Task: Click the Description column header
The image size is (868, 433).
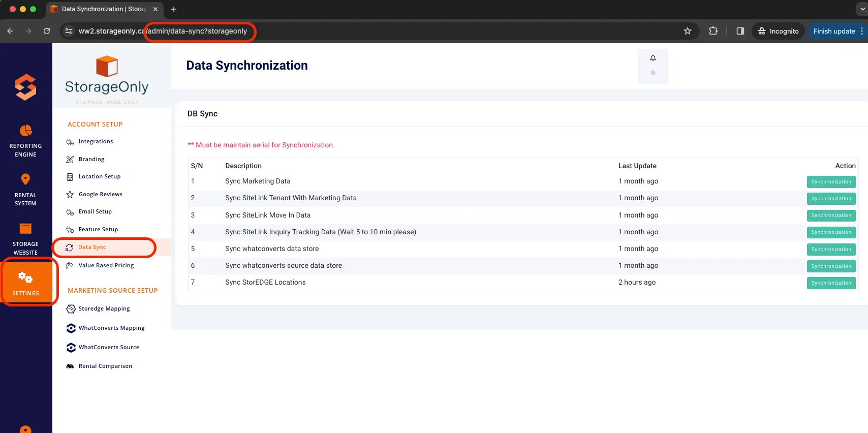Action: click(x=243, y=166)
